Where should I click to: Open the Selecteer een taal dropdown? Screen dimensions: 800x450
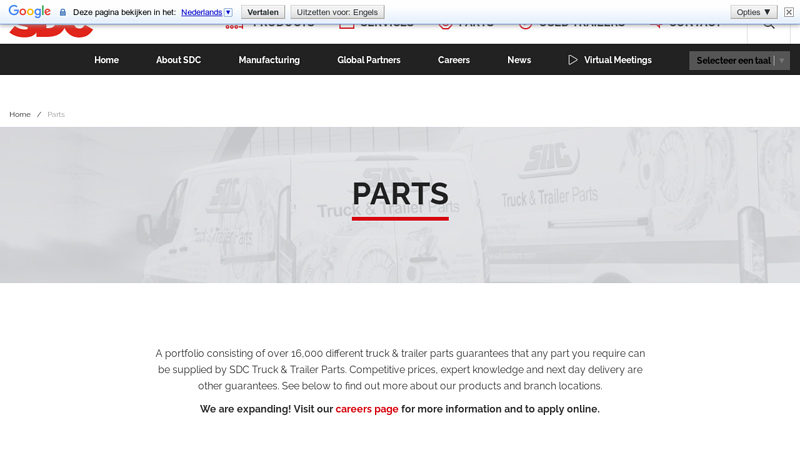tap(739, 60)
